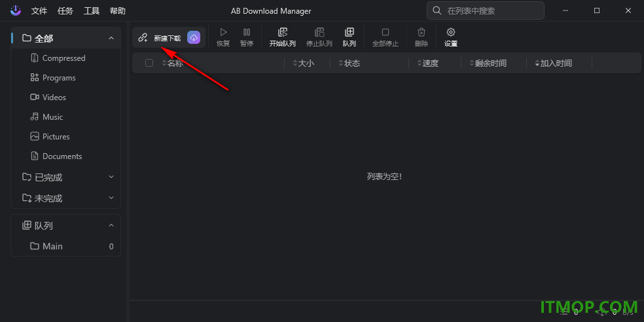Open the 任务 menu
Screen dimensions: 644x322
[x=65, y=11]
